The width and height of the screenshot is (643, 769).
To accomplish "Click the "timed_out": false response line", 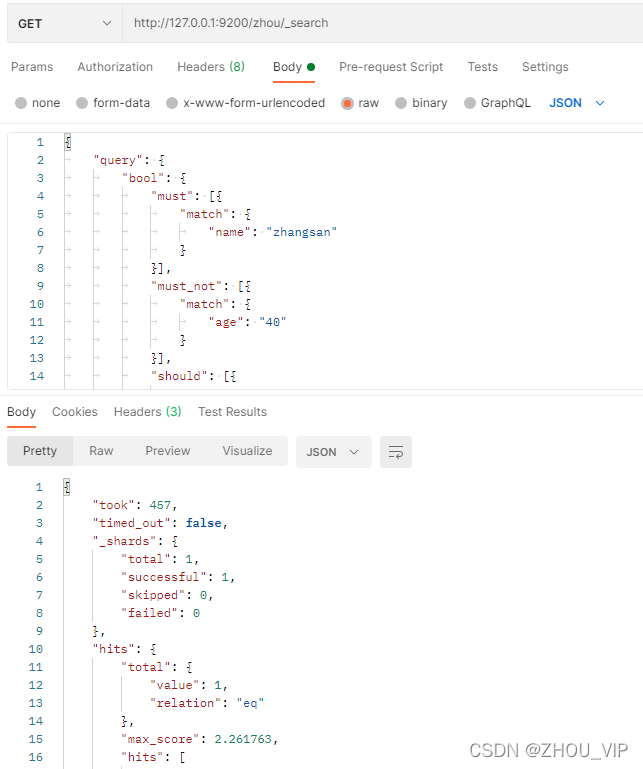I will tap(160, 523).
